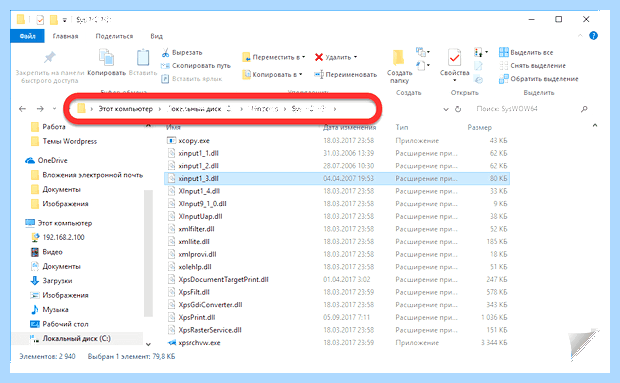Click the Back navigation arrow
This screenshot has height=383, width=620.
click(x=22, y=109)
